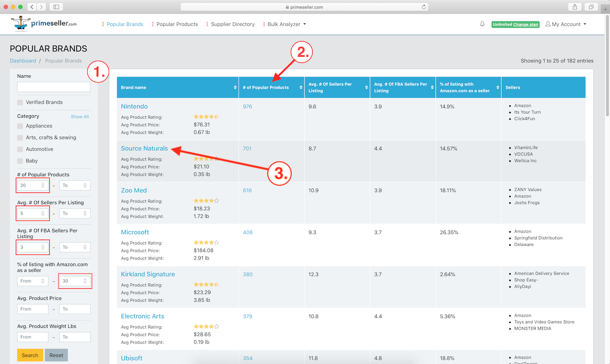Click the Unlimited Change plan badge

(515, 24)
